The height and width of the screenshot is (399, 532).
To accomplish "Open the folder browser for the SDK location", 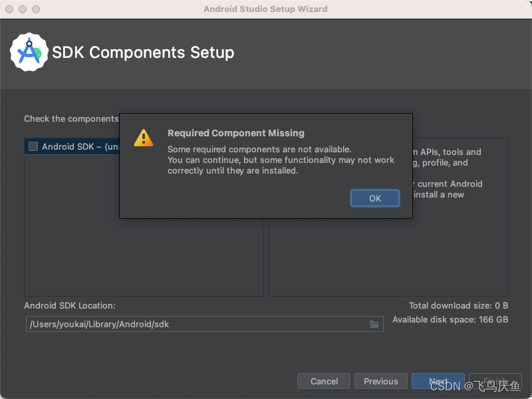I will (x=374, y=324).
